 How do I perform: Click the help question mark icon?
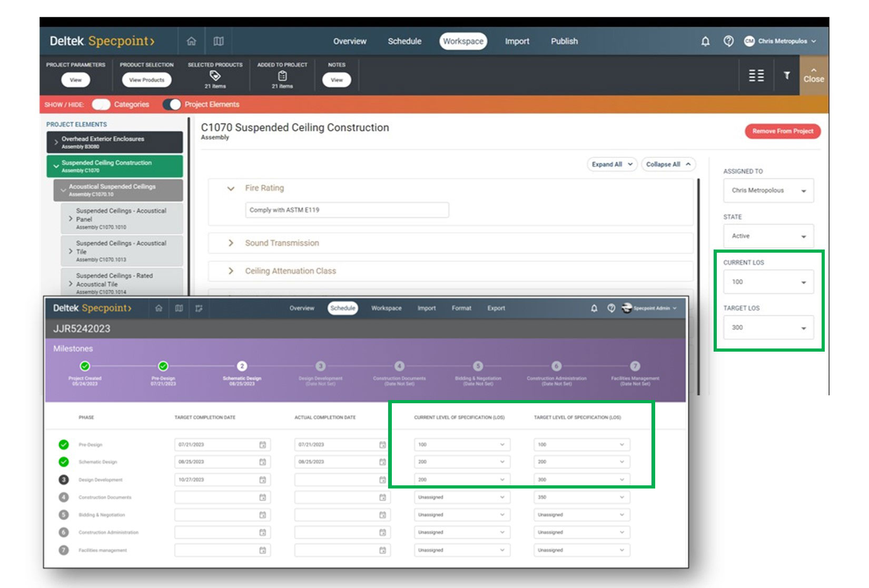(728, 41)
